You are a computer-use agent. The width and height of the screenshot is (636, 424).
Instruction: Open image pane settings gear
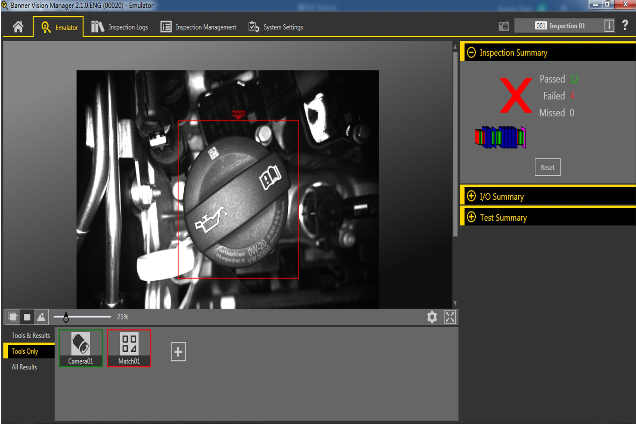(x=432, y=316)
